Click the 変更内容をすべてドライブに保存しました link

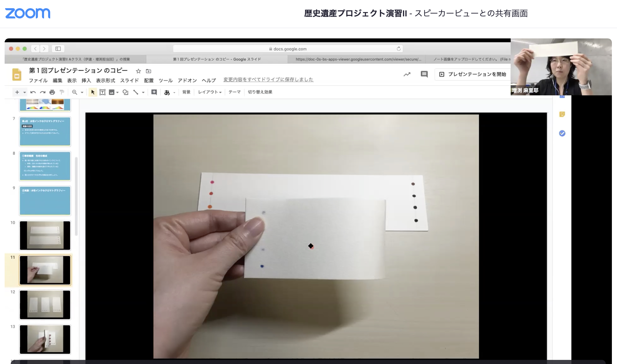(268, 80)
